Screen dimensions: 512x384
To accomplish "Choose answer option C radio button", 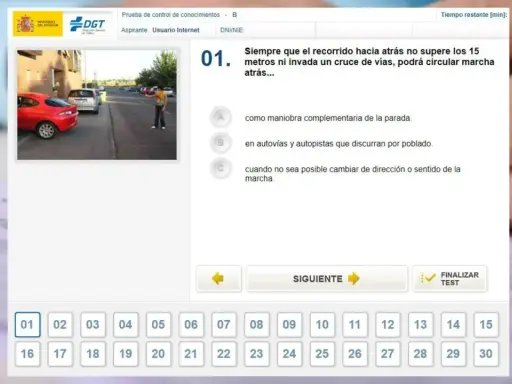I will tap(220, 168).
